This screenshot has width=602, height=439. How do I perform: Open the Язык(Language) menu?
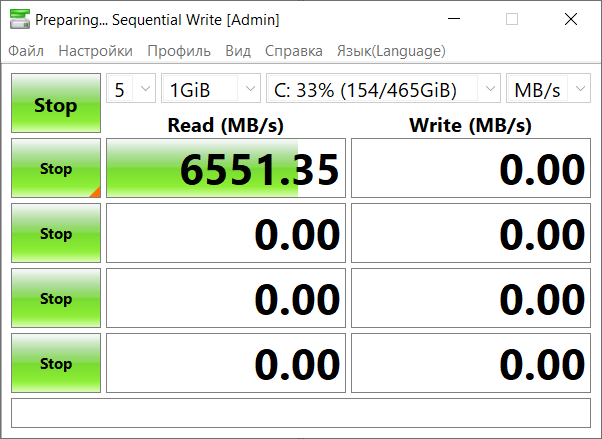[x=391, y=51]
